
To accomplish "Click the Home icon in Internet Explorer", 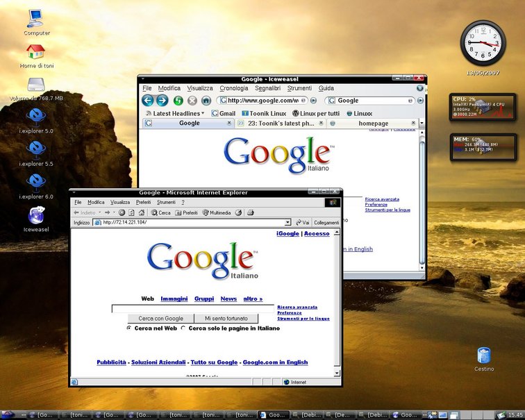I will pos(142,212).
